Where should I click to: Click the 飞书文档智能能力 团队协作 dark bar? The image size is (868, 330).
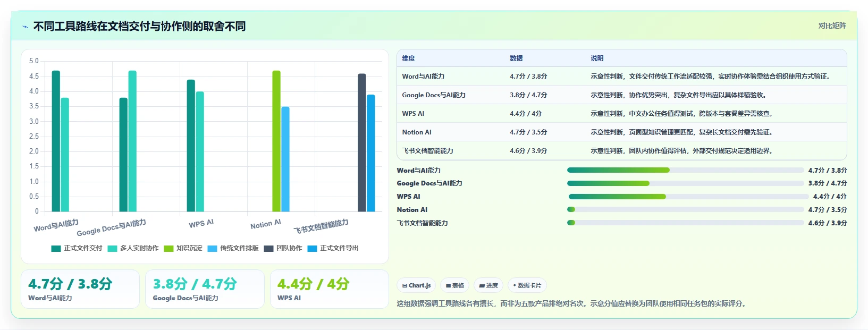[x=362, y=142]
